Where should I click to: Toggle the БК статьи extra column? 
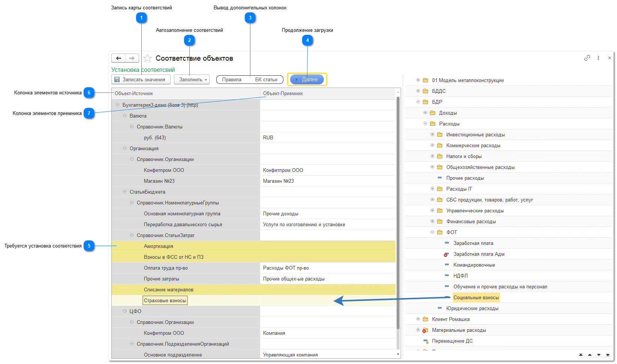pos(266,79)
